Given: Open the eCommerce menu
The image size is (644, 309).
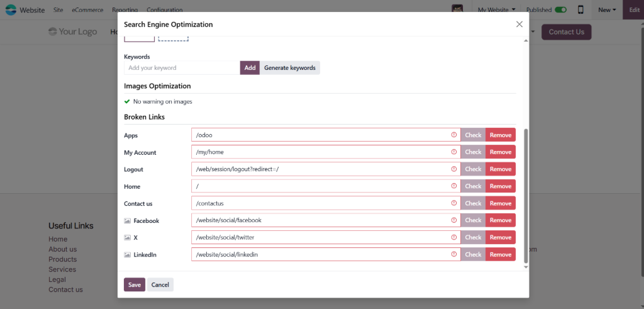Looking at the screenshot, I should [x=87, y=10].
